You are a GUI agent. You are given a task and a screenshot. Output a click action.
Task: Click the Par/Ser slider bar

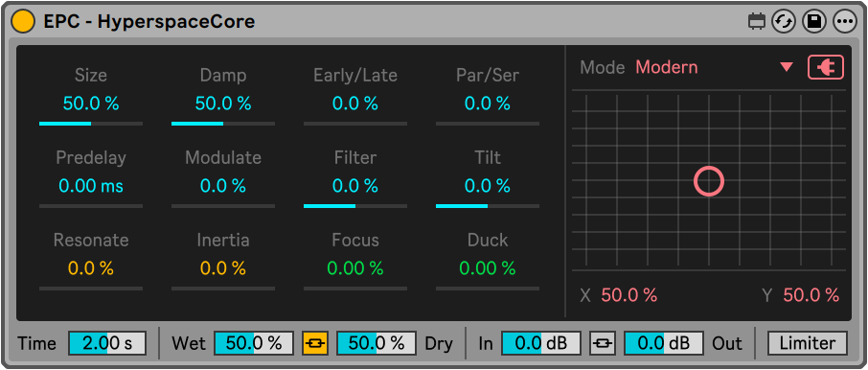tap(488, 124)
